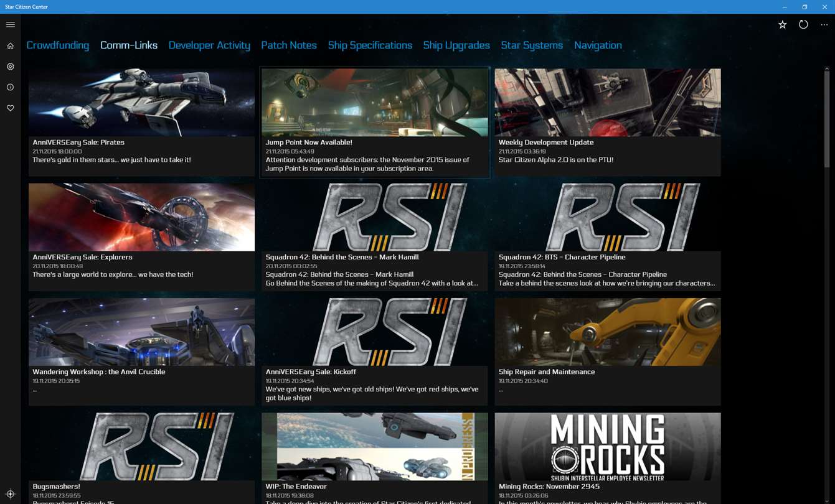Click the Weekly Development Update title
835x504 pixels.
tap(546, 142)
